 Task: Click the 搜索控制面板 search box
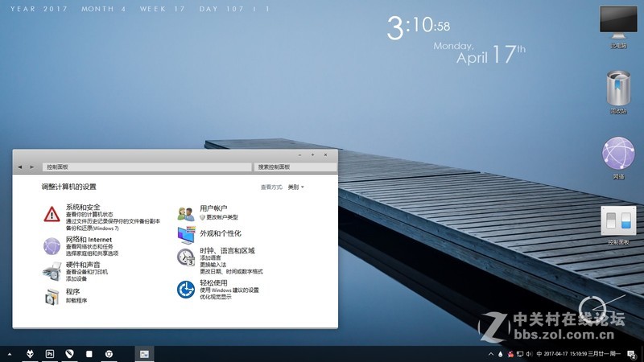point(295,167)
